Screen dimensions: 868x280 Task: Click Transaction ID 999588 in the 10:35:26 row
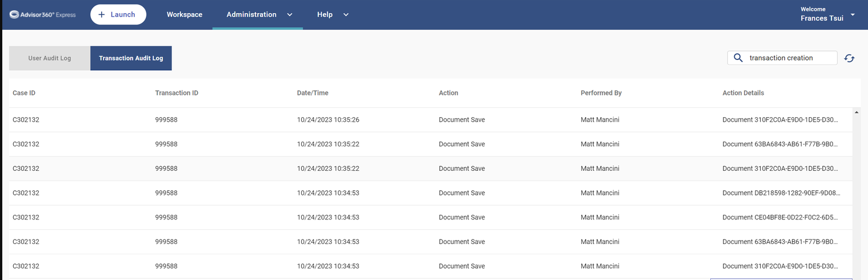coord(166,120)
